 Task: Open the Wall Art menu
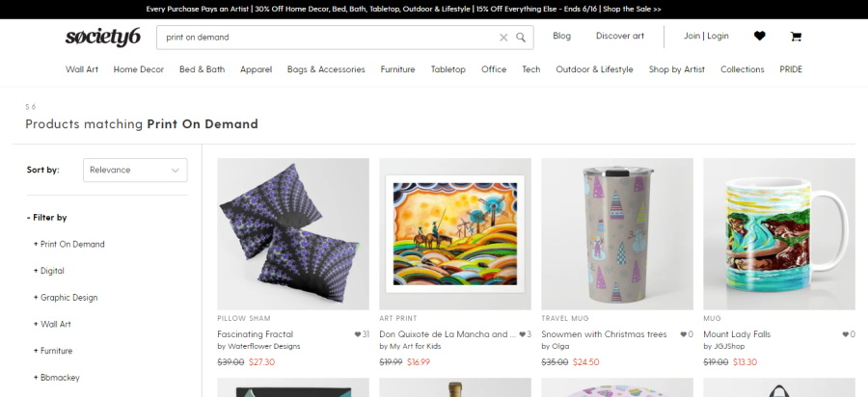[x=82, y=69]
